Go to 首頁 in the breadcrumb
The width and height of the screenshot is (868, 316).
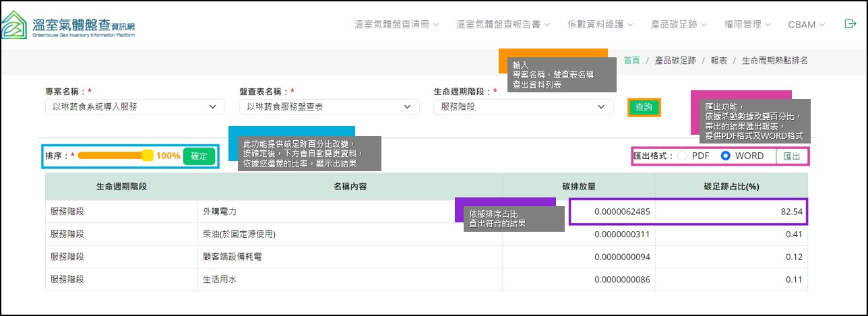(631, 60)
